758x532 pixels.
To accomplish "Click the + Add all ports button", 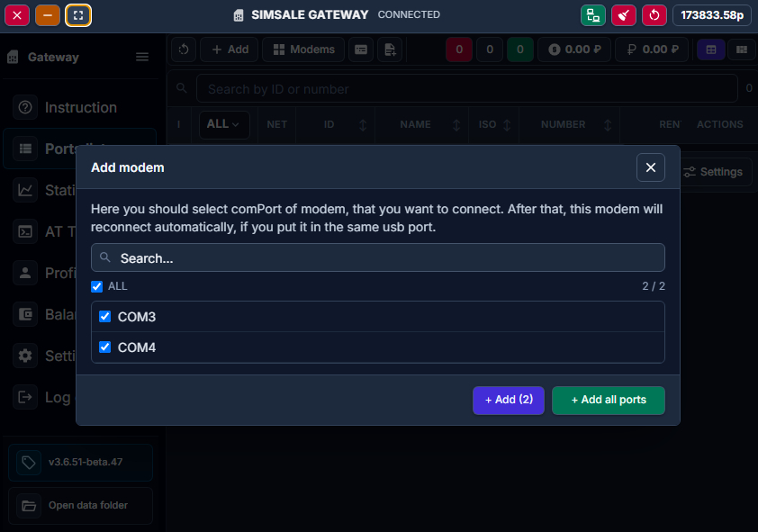I will point(609,400).
